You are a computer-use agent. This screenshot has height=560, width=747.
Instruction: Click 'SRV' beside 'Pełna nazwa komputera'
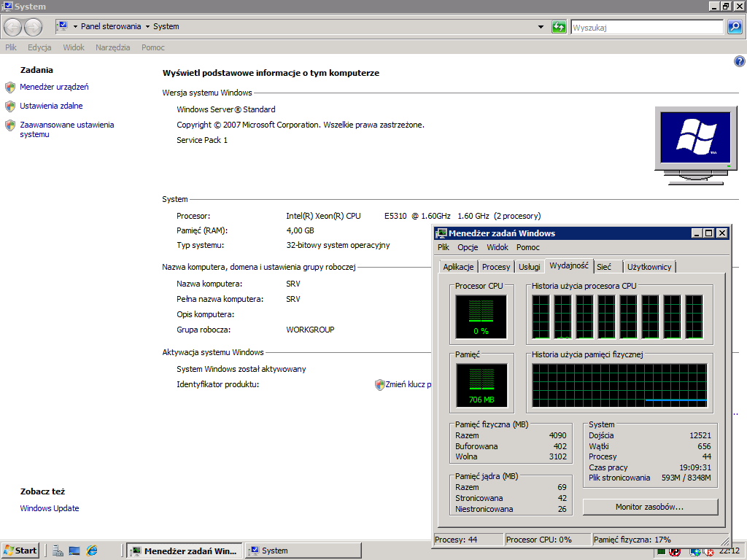coord(293,299)
